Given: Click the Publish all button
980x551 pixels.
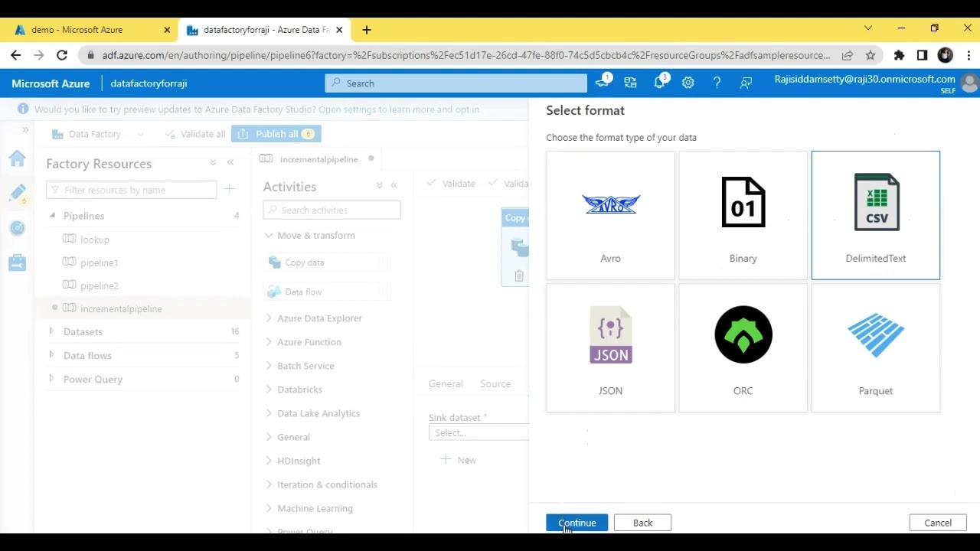Looking at the screenshot, I should [x=276, y=134].
